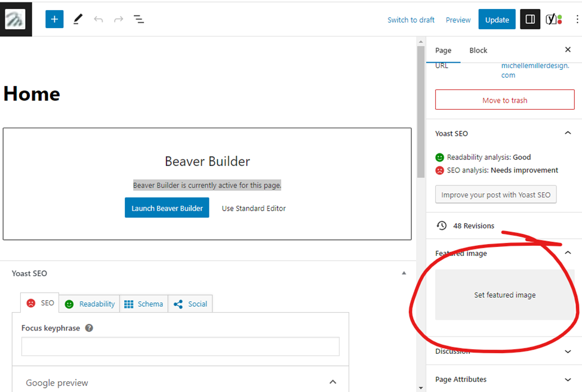Click the undo arrow icon

[98, 19]
